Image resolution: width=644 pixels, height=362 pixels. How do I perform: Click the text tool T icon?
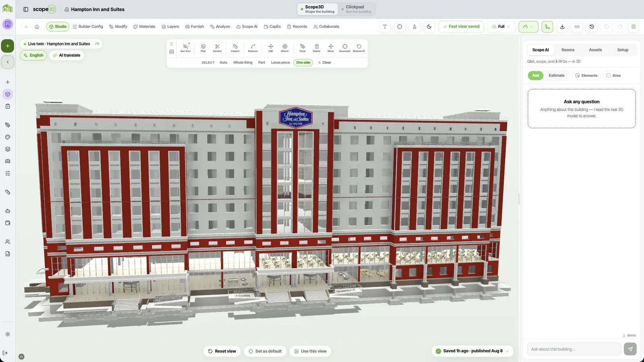(x=385, y=27)
